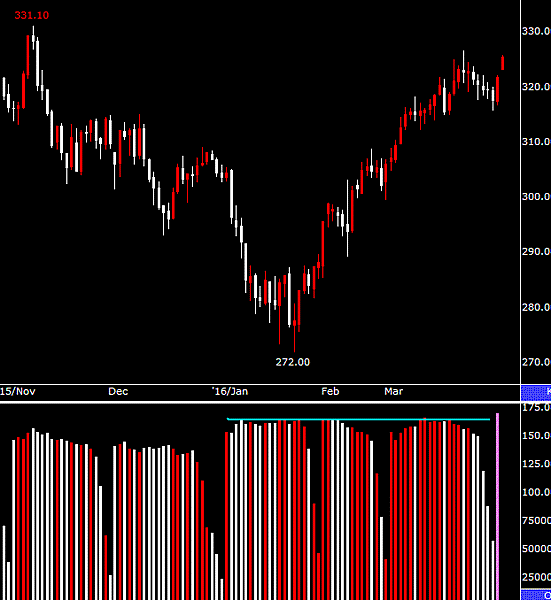Click the 150.0 volume axis label
The width and height of the screenshot is (551, 600).
[x=536, y=435]
